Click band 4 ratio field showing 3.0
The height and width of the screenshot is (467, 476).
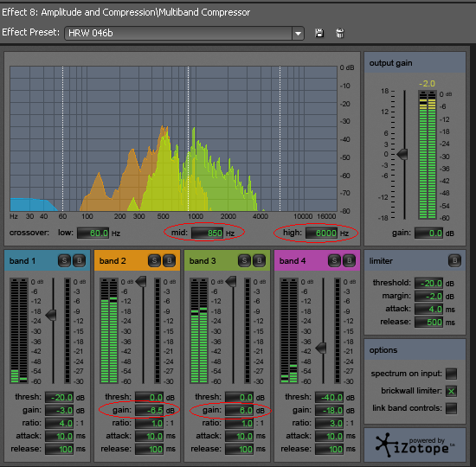(x=330, y=423)
